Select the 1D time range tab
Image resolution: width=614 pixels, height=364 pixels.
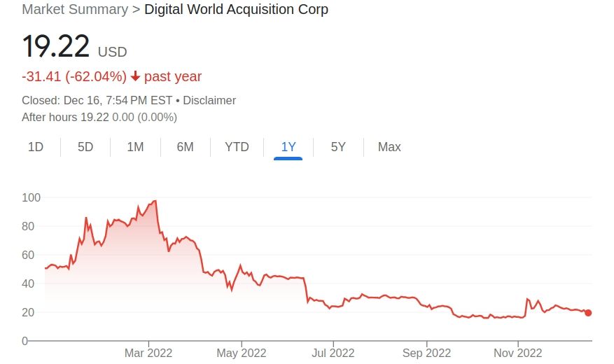click(x=36, y=147)
